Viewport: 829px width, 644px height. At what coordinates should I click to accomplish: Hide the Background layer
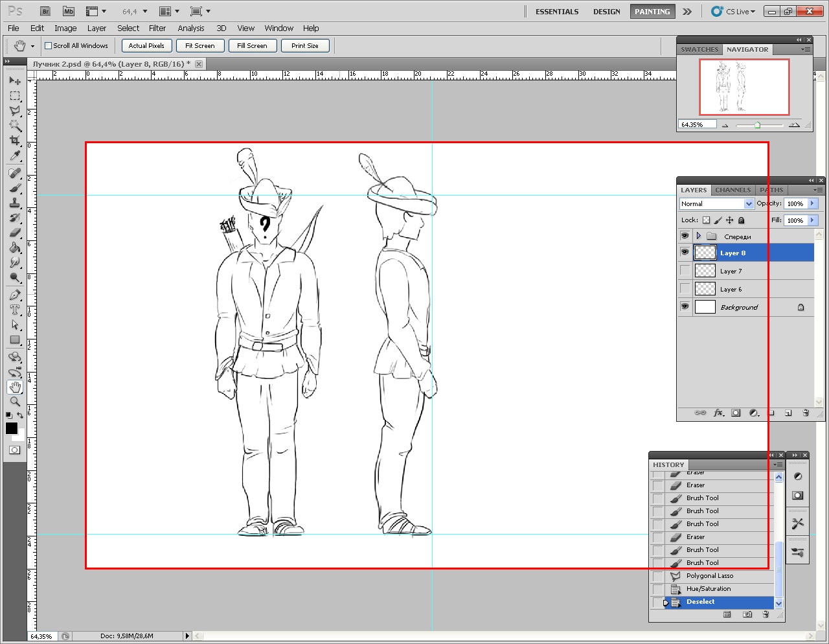coord(685,307)
